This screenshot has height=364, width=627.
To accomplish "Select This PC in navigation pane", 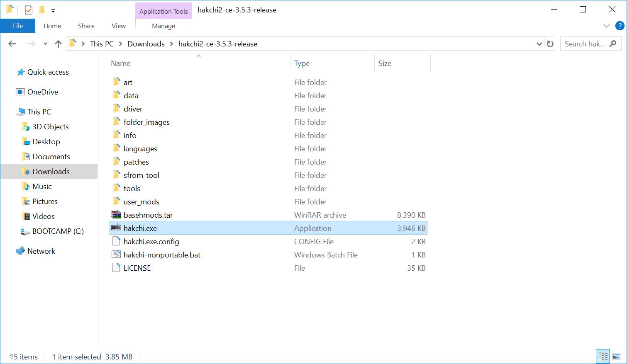I will 39,112.
